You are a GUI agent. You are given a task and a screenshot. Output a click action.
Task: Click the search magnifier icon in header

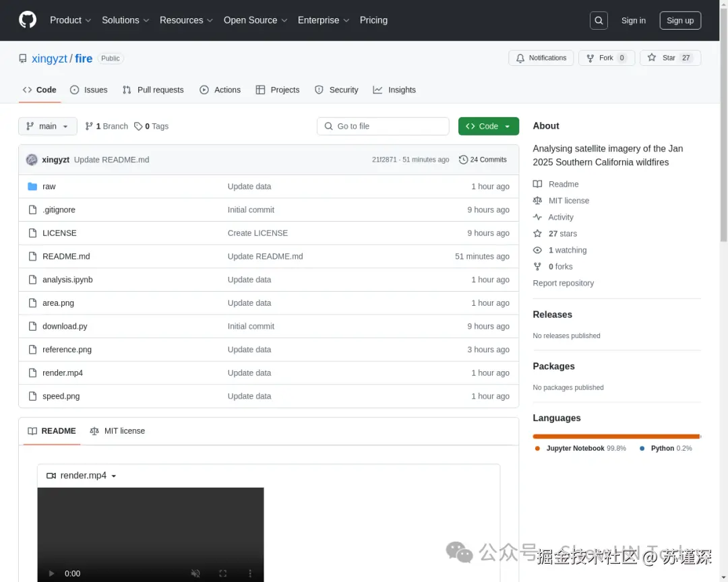tap(599, 20)
